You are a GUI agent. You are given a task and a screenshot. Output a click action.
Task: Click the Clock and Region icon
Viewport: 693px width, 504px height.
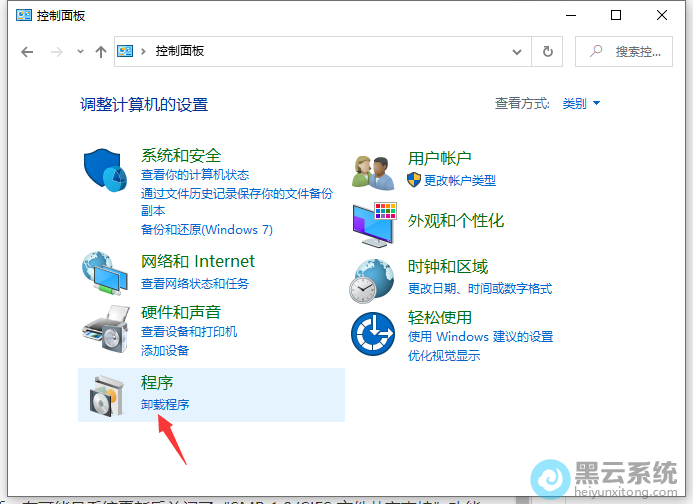(373, 279)
